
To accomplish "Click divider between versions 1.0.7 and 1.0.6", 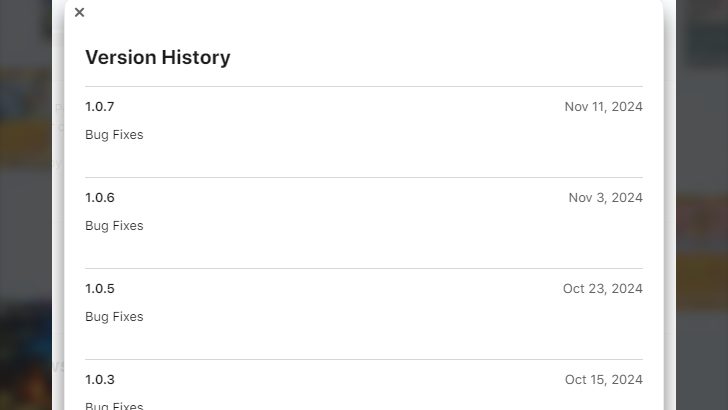I will click(364, 177).
